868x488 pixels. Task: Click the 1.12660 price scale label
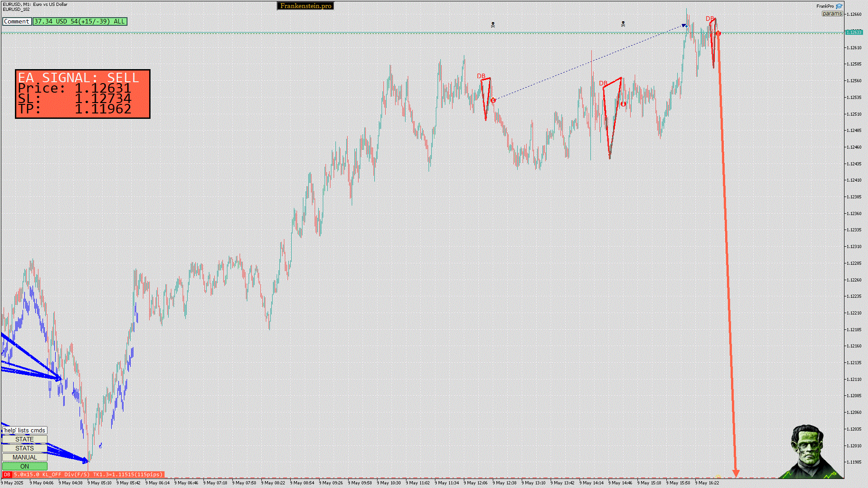[x=854, y=14]
